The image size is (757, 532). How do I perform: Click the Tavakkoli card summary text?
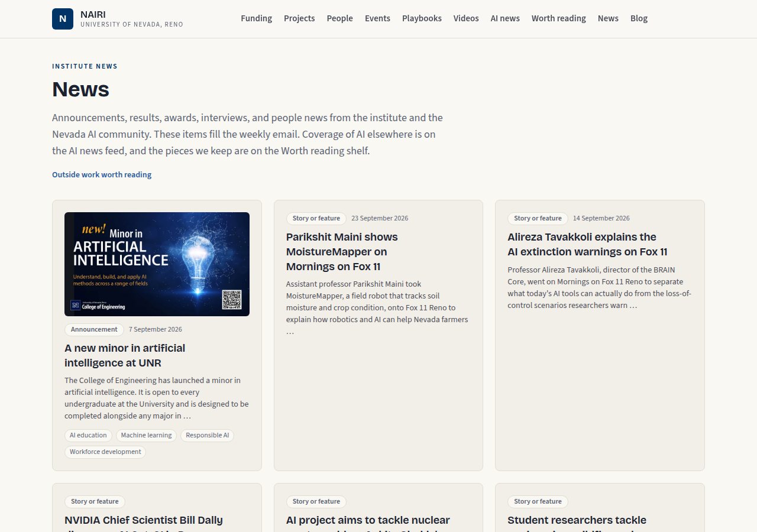pos(599,287)
